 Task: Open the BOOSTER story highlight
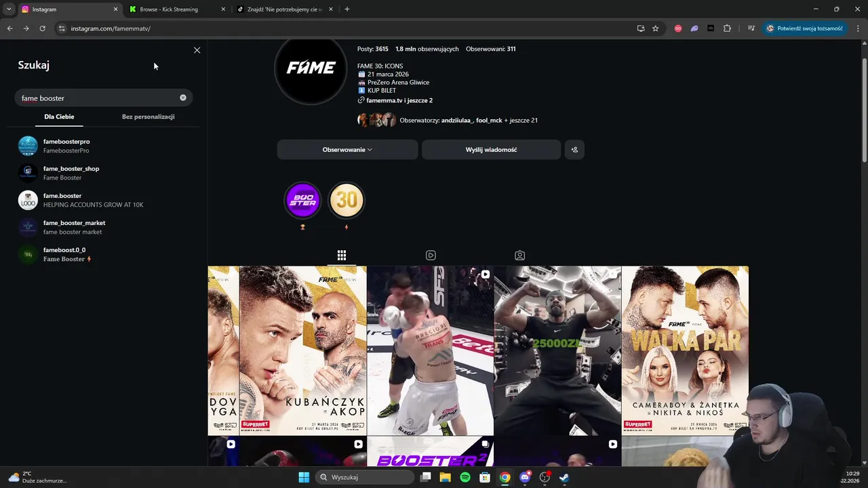coord(302,201)
